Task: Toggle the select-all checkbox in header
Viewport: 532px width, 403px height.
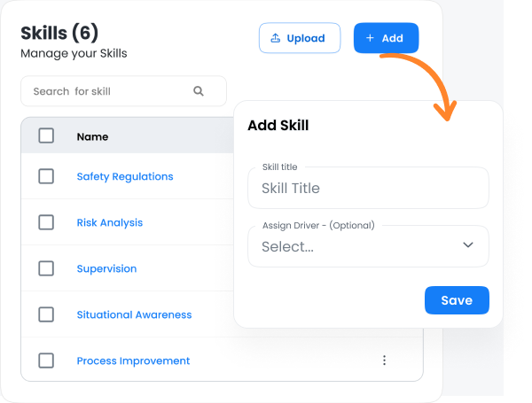Action: point(46,136)
